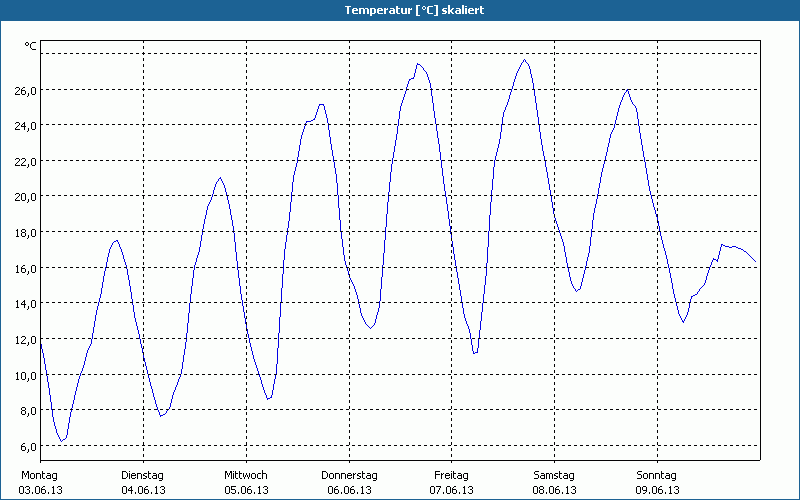Screen dimensions: 800x500
Task: Click the lowest temperature point on Monday
Action: 62,441
